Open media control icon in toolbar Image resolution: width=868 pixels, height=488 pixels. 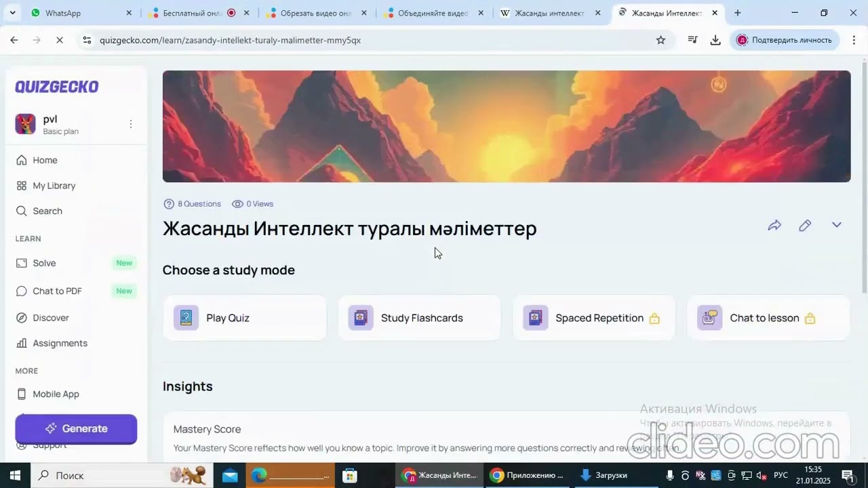[692, 40]
